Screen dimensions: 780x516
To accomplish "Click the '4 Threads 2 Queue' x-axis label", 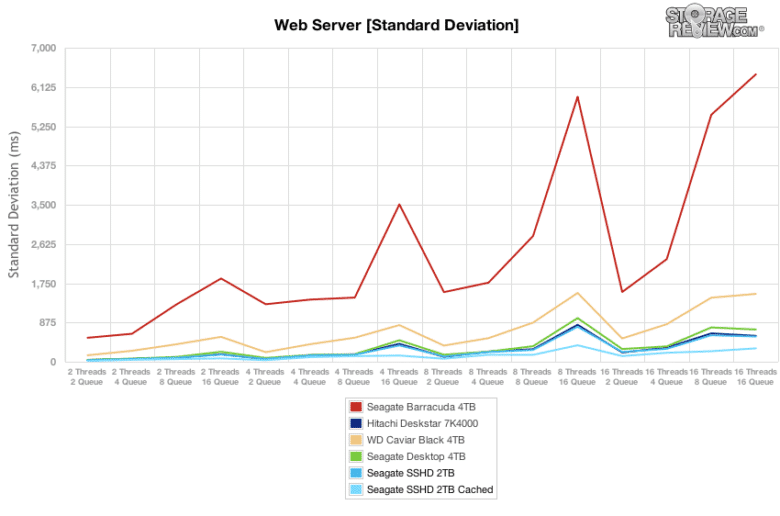I will point(265,377).
